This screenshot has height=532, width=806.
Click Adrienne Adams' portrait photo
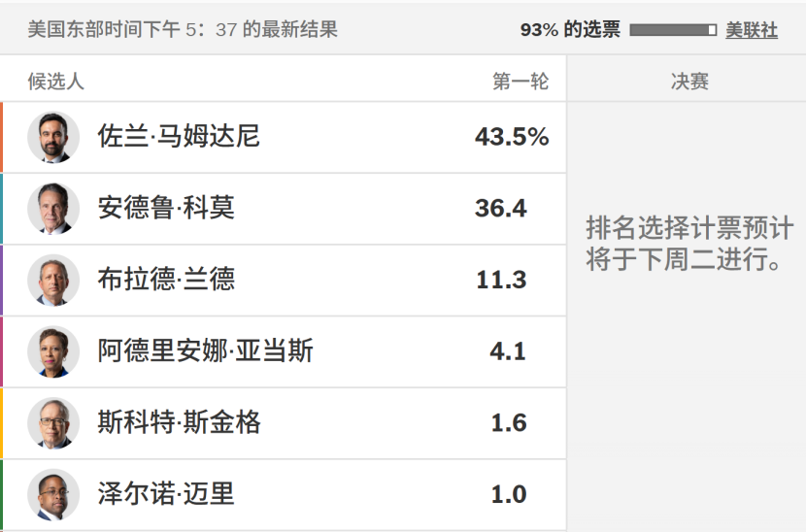[53, 351]
